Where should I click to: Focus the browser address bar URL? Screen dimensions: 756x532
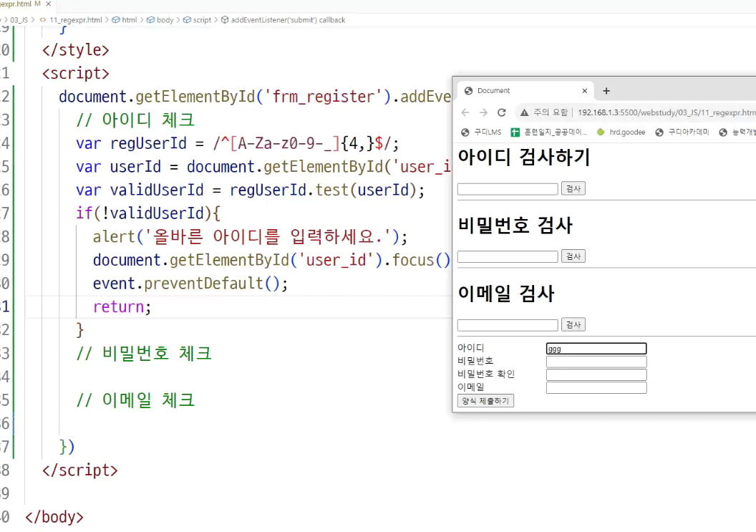click(667, 112)
